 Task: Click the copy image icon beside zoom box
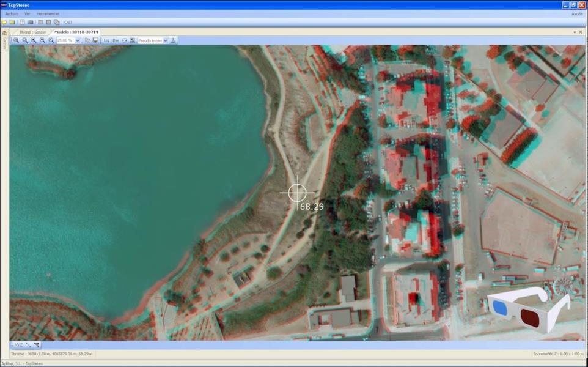[87, 40]
